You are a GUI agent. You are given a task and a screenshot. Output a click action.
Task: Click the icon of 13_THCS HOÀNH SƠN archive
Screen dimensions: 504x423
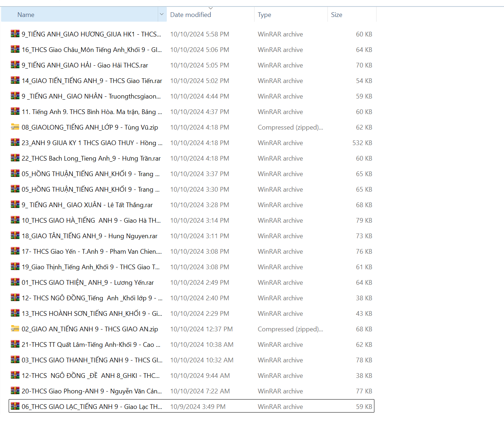[x=15, y=313]
